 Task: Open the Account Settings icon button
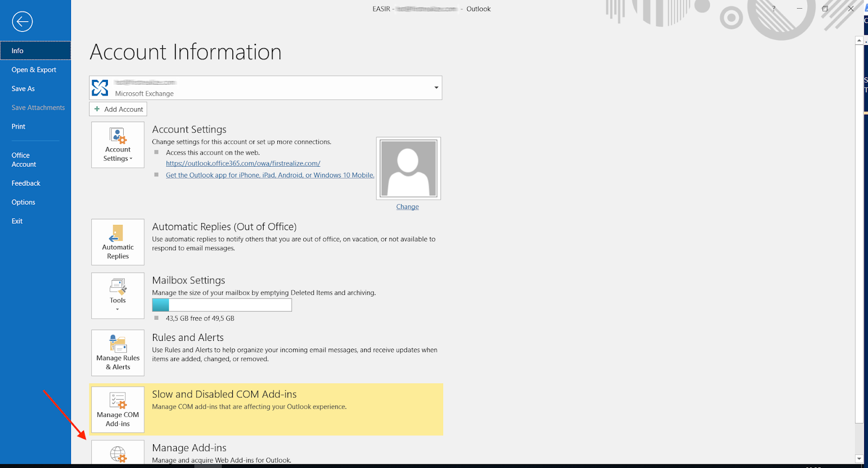(x=118, y=144)
